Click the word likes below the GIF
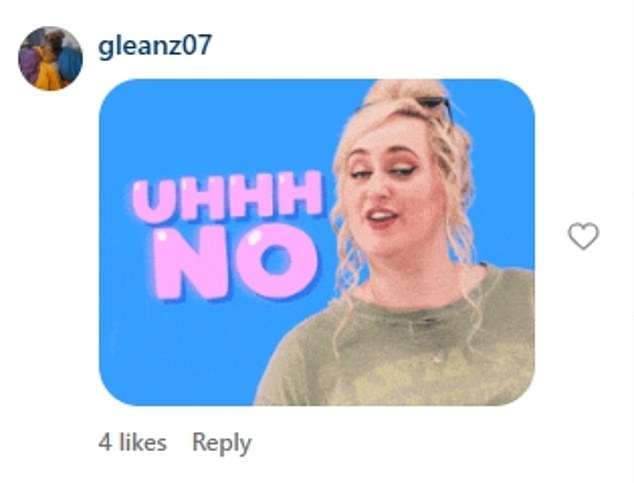Screen dimensions: 634x483 (x=142, y=442)
